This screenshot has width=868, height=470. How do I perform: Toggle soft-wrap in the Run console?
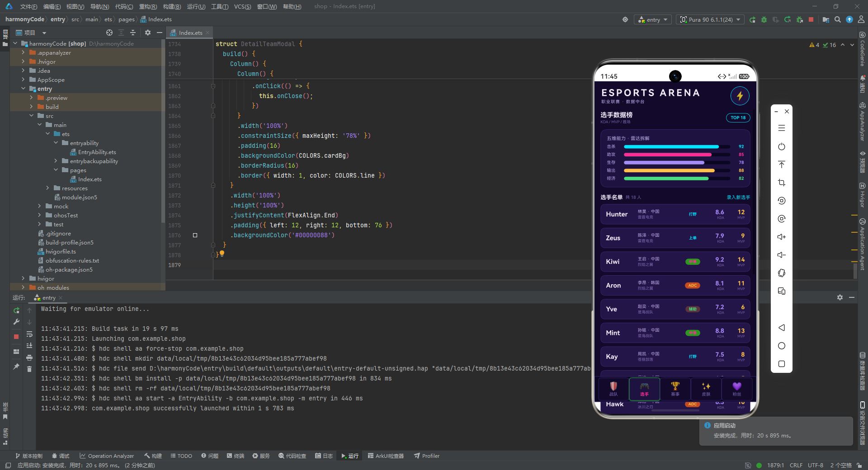[x=29, y=334]
